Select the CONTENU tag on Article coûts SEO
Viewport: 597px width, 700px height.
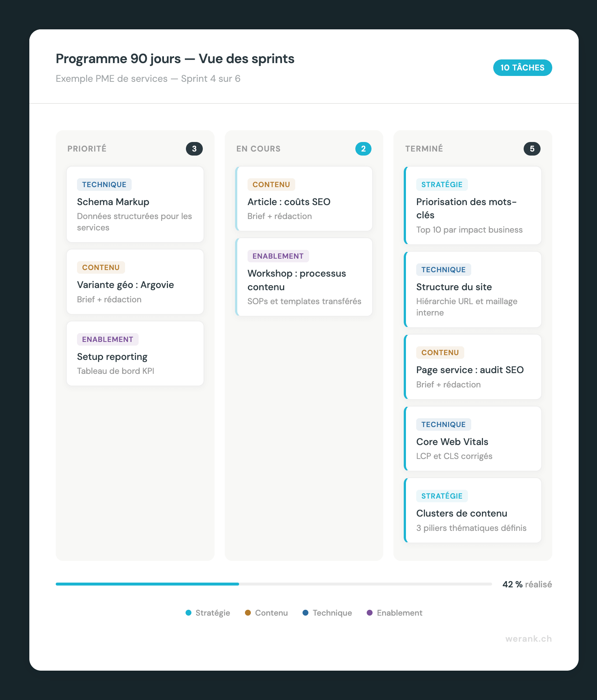pyautogui.click(x=271, y=185)
